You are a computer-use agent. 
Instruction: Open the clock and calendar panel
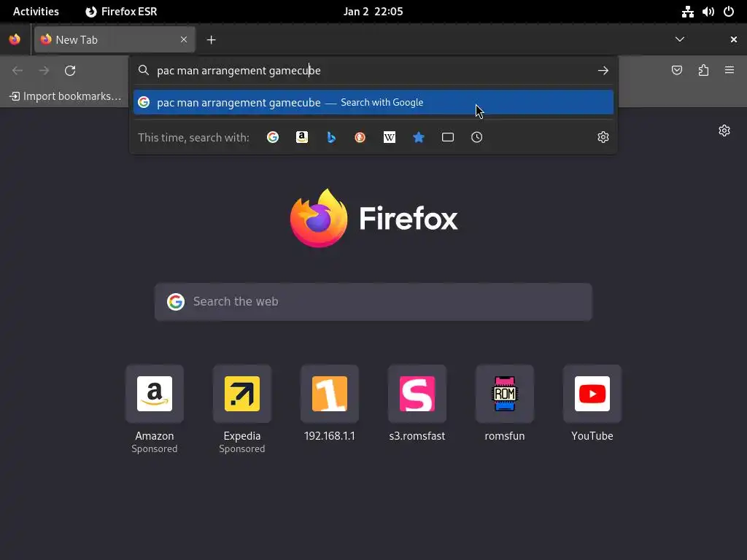(373, 12)
